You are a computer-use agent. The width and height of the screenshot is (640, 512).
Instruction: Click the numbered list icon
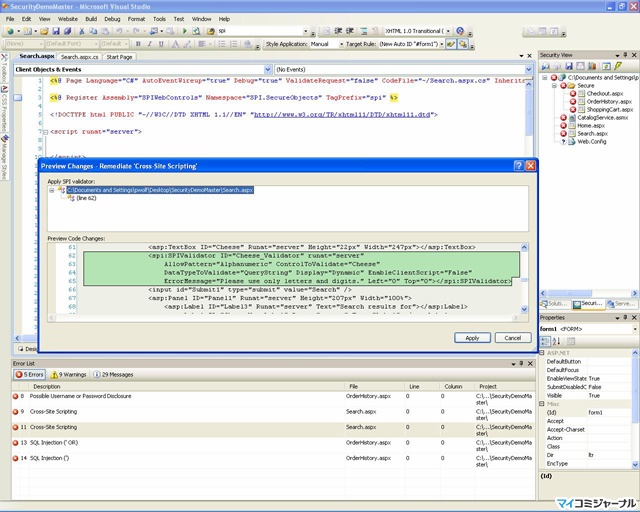[233, 44]
